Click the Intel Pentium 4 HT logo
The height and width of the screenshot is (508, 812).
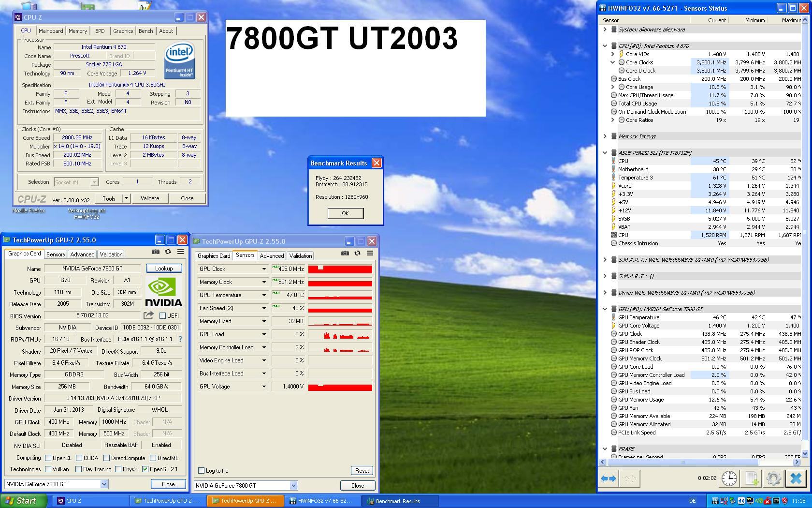[180, 60]
